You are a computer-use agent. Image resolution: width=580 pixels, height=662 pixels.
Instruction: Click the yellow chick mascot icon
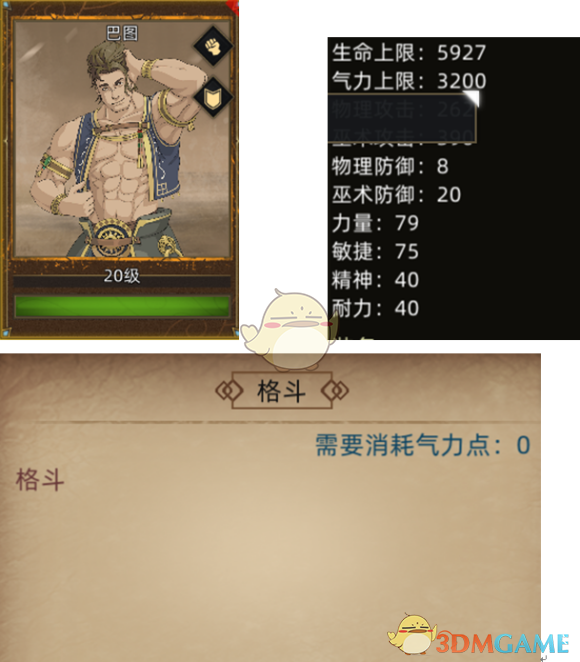pos(288,330)
